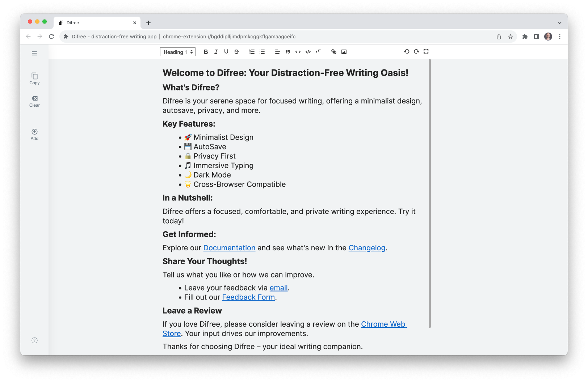588x382 pixels.
Task: Apply inline code formatting
Action: [x=298, y=52]
